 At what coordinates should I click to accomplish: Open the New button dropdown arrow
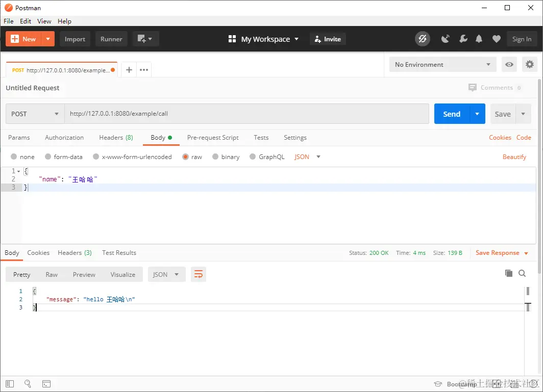(x=48, y=39)
